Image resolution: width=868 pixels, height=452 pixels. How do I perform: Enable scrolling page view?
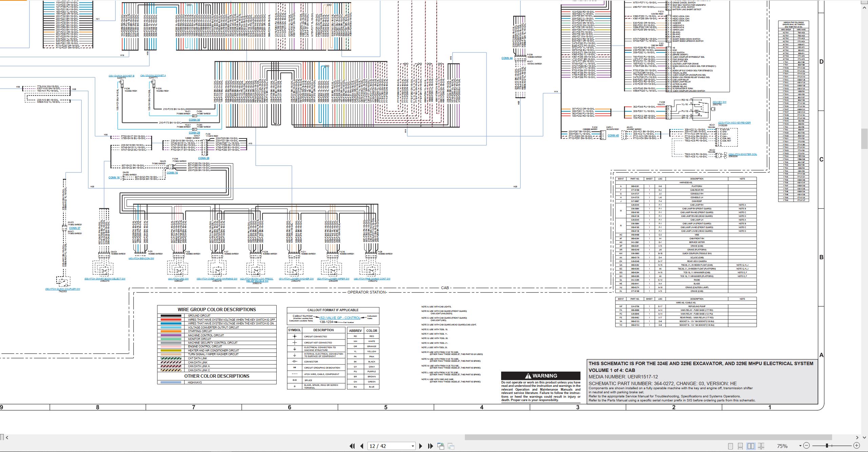[x=741, y=446]
